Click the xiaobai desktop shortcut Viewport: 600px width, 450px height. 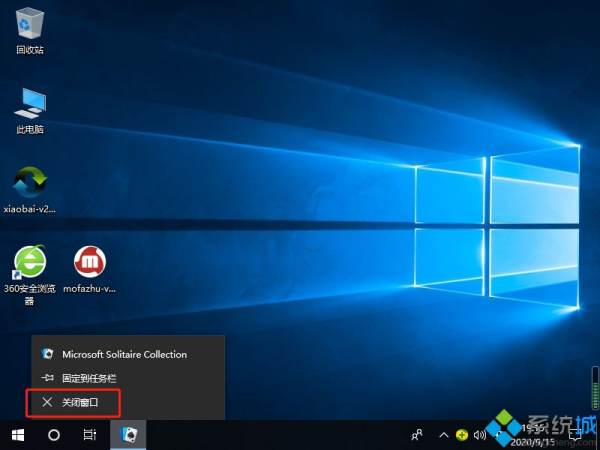tap(30, 184)
